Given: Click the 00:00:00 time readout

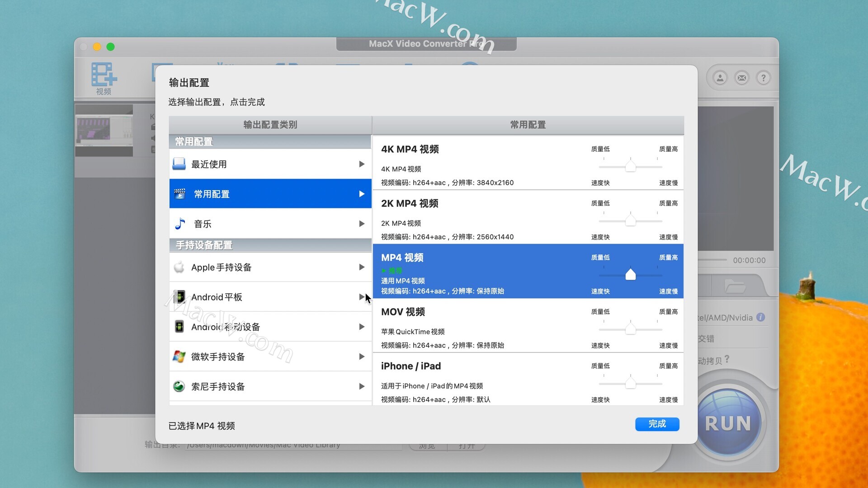Looking at the screenshot, I should pos(749,260).
